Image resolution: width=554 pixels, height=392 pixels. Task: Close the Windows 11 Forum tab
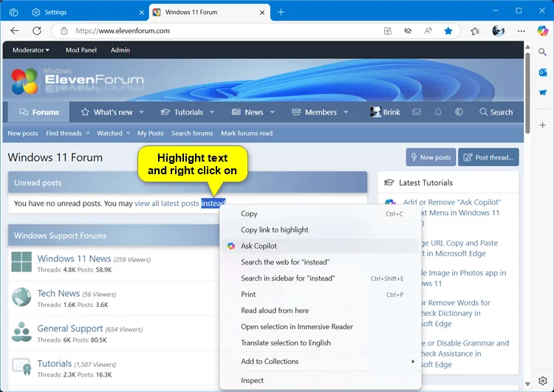point(262,13)
